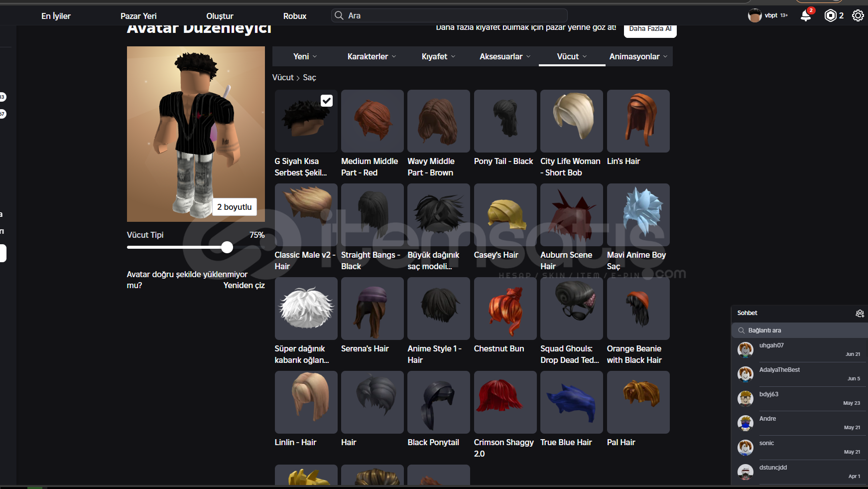Expand the Animasyonlar dropdown tab
Screen dimensions: 868x489
point(638,56)
